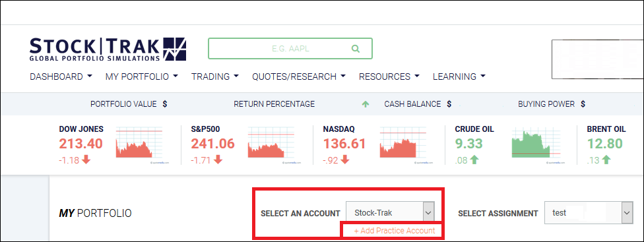Click the green return percentage up arrow
This screenshot has height=242, width=644.
click(x=365, y=104)
